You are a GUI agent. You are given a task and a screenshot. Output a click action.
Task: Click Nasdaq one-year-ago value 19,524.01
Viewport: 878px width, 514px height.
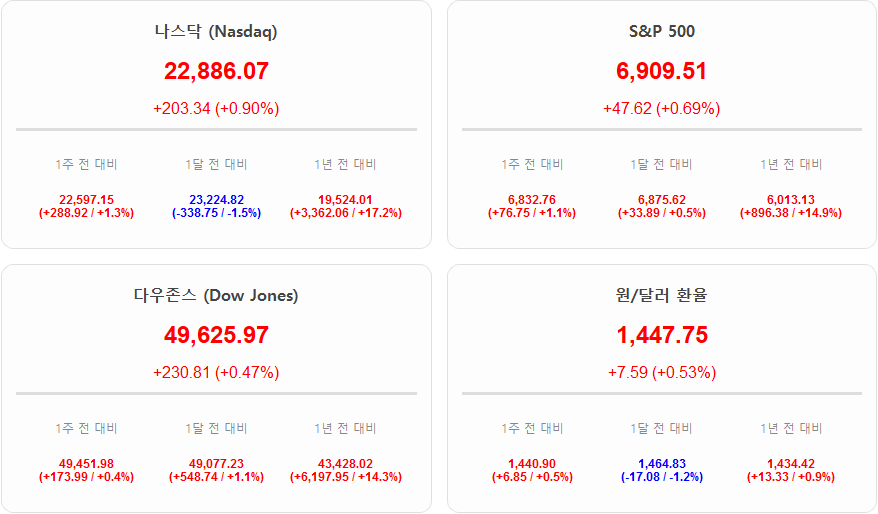(345, 200)
